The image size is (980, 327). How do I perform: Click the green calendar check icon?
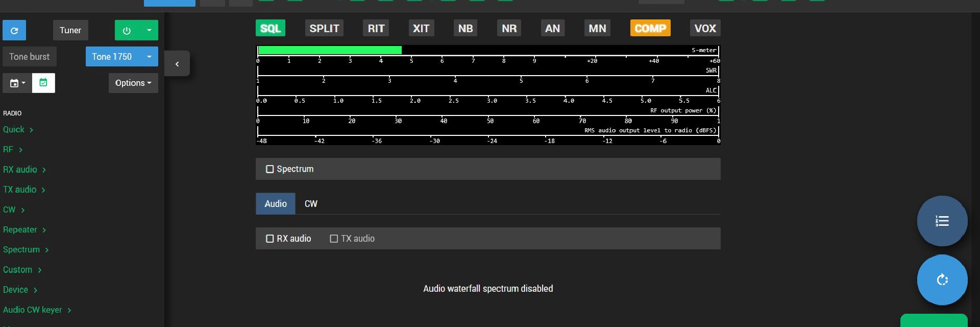click(43, 83)
